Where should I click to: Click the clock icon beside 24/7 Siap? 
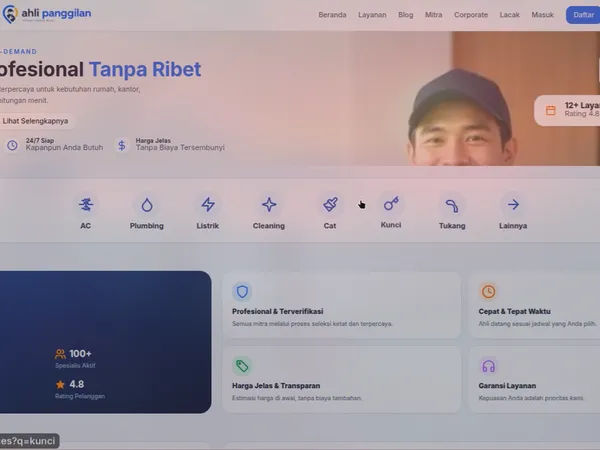(x=12, y=145)
